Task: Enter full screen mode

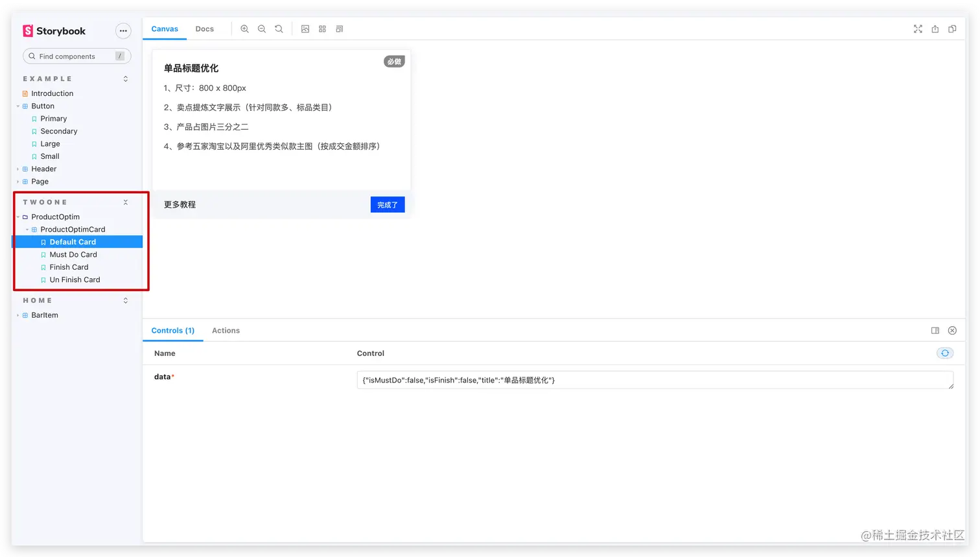Action: (918, 29)
